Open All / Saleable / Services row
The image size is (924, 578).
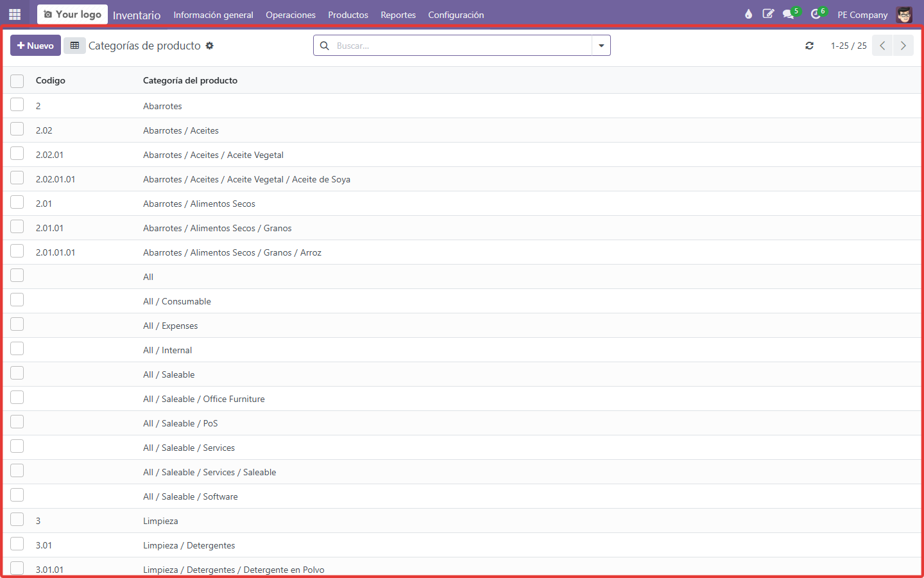pos(189,448)
